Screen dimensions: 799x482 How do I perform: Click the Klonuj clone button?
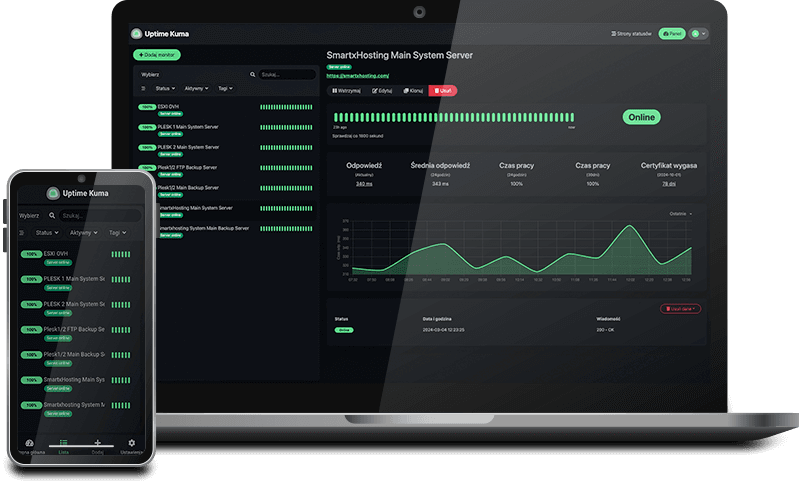[x=413, y=91]
